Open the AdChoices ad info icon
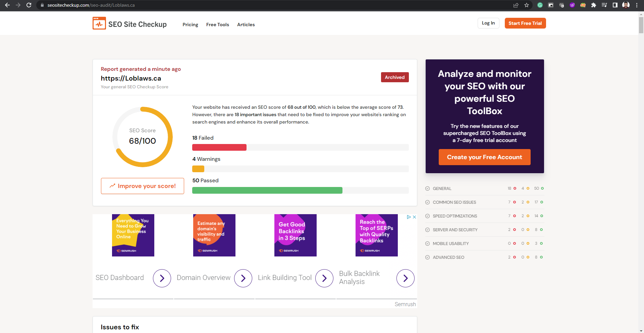This screenshot has height=333, width=644. [x=409, y=217]
